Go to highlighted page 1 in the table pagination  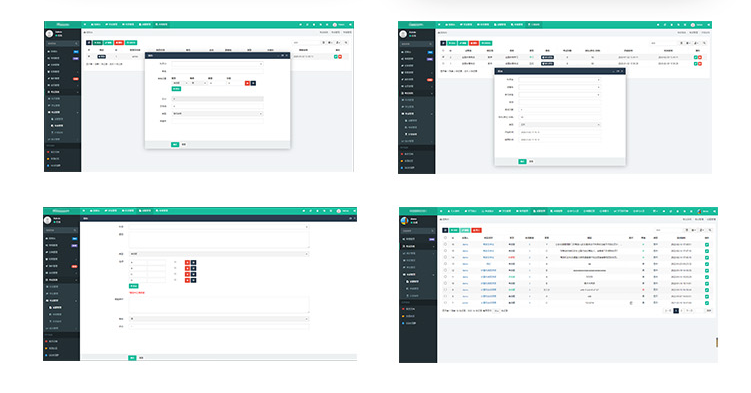[676, 311]
